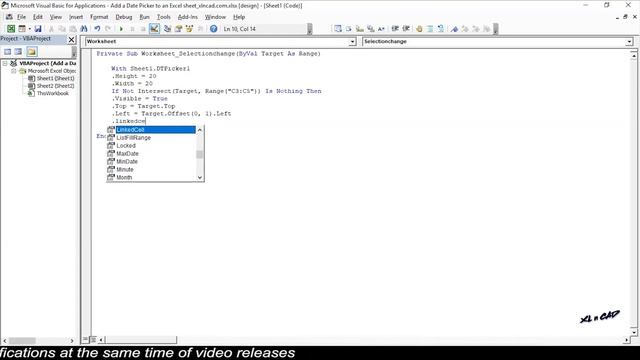This screenshot has width=640, height=360.
Task: Click the List Constants icon
Action: point(349,29)
